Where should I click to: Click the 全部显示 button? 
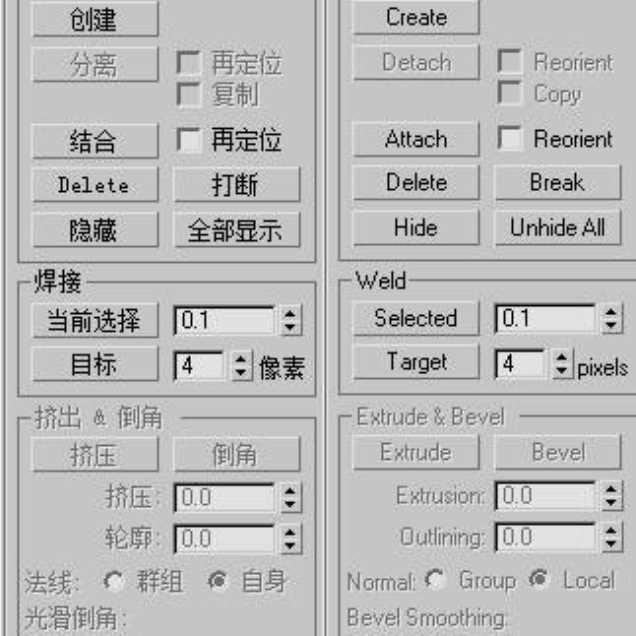tap(237, 230)
